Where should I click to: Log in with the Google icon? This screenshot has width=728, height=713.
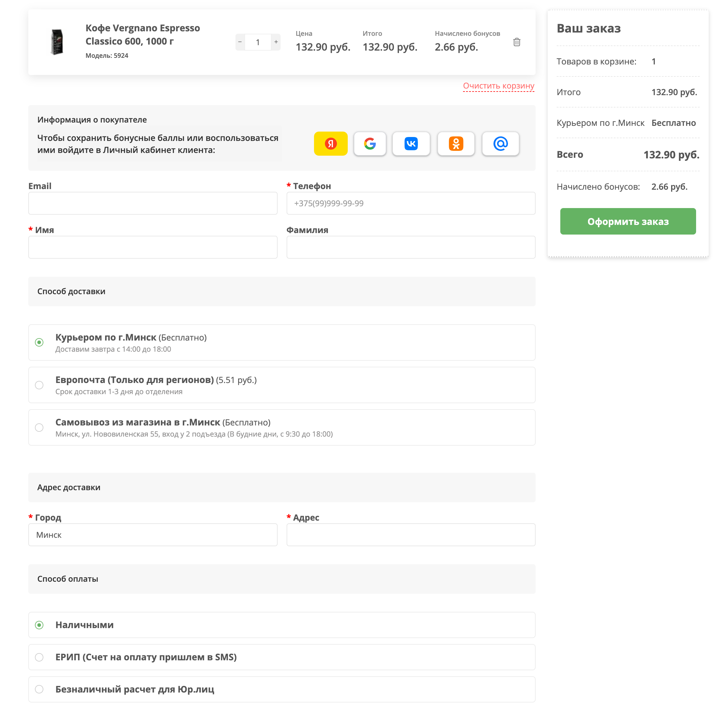click(370, 143)
